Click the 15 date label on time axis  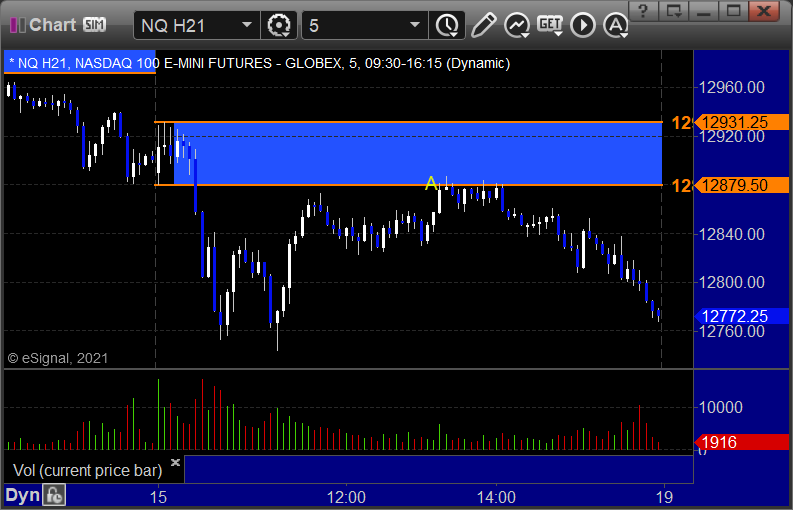(x=158, y=497)
